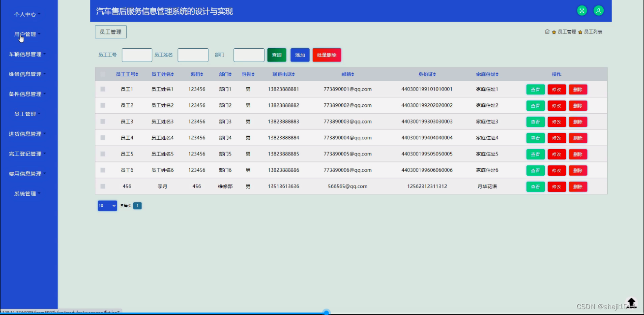Click the green 查询 search button
This screenshot has height=315, width=644.
tap(276, 55)
